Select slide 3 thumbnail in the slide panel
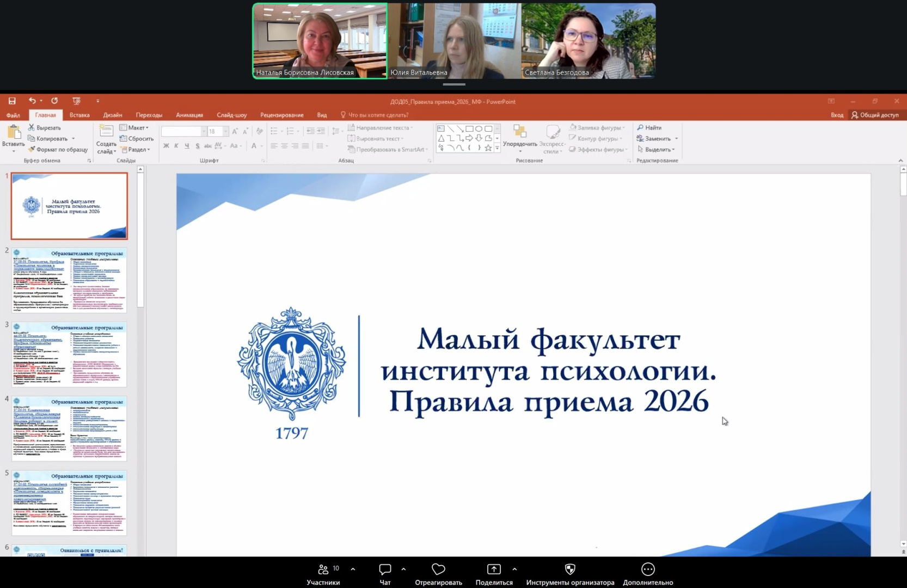This screenshot has width=907, height=588. coord(69,354)
